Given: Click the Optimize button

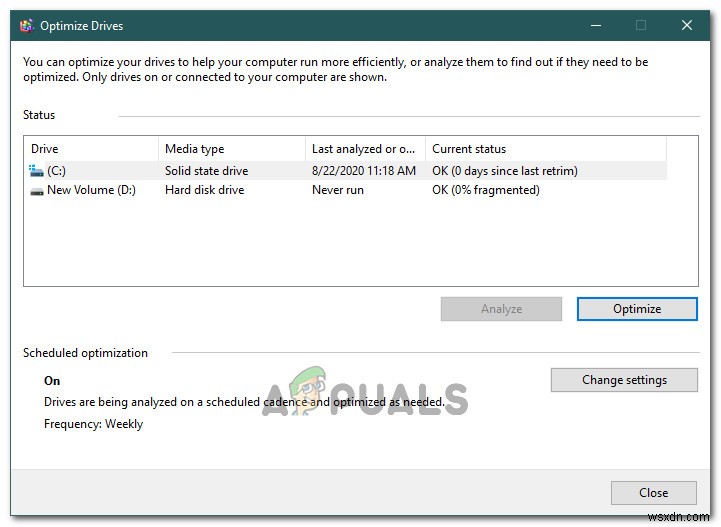Looking at the screenshot, I should tap(637, 309).
